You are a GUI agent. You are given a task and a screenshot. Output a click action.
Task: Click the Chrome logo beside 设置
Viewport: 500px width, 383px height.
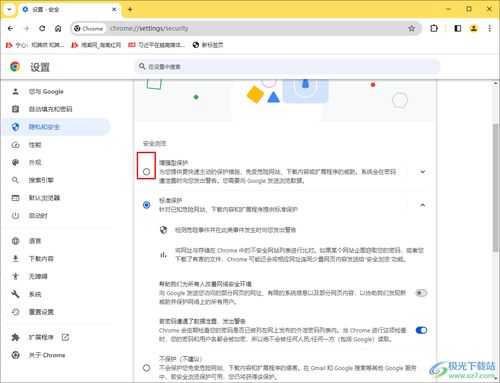coord(15,67)
